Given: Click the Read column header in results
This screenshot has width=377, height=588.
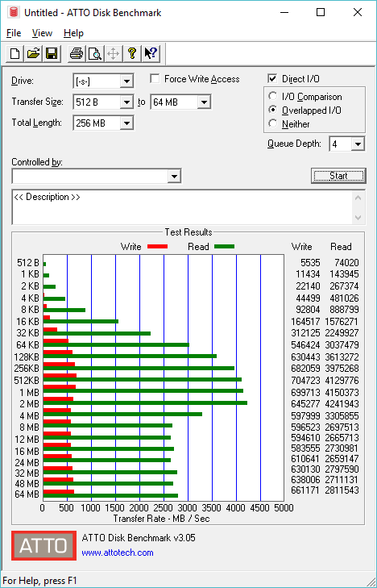Looking at the screenshot, I should coord(341,247).
